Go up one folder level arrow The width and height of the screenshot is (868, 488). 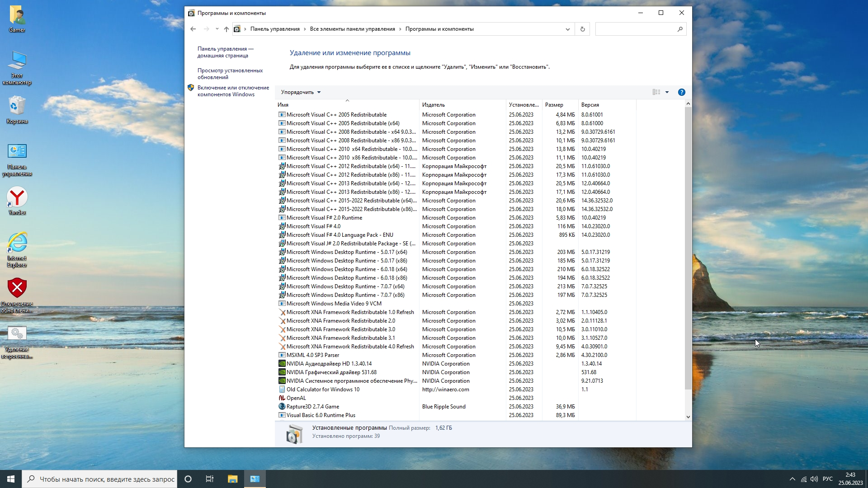226,29
